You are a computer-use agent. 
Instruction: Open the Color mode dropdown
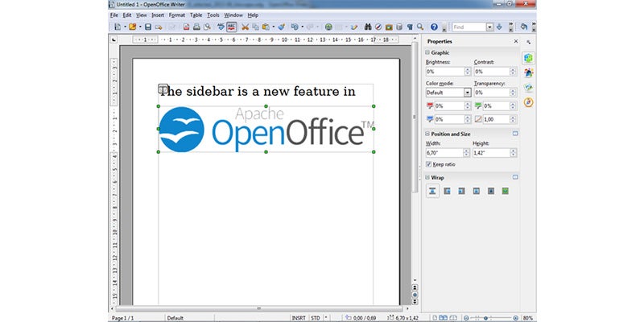pos(468,93)
